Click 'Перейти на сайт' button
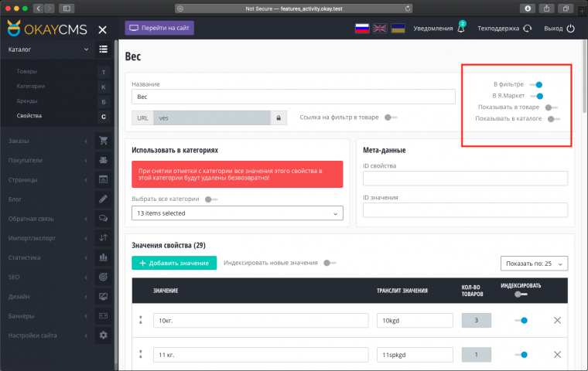 tap(159, 28)
